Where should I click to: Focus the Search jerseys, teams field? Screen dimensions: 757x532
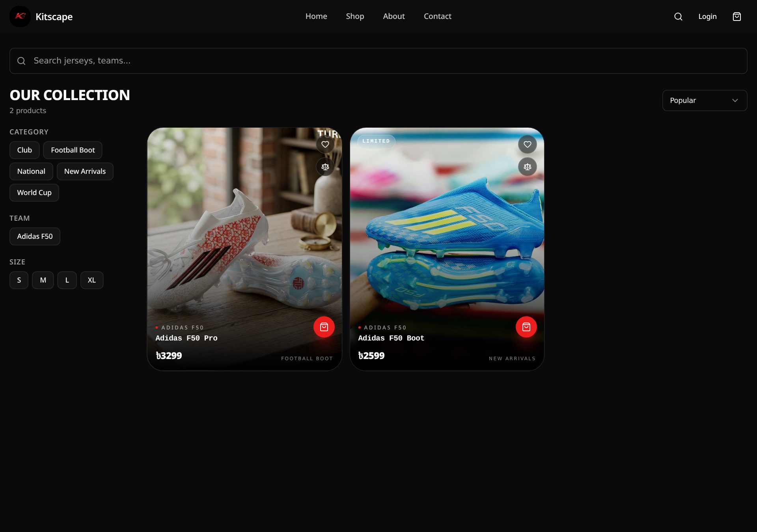point(378,61)
